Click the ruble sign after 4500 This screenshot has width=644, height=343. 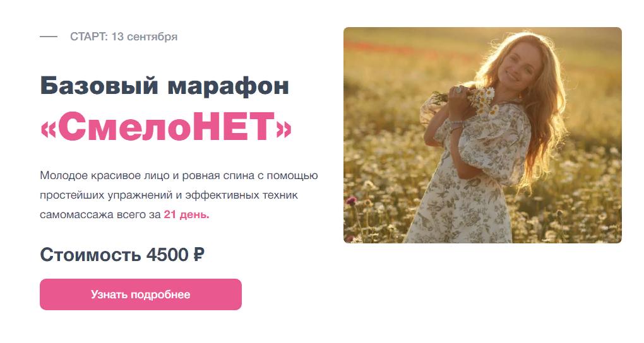[199, 255]
